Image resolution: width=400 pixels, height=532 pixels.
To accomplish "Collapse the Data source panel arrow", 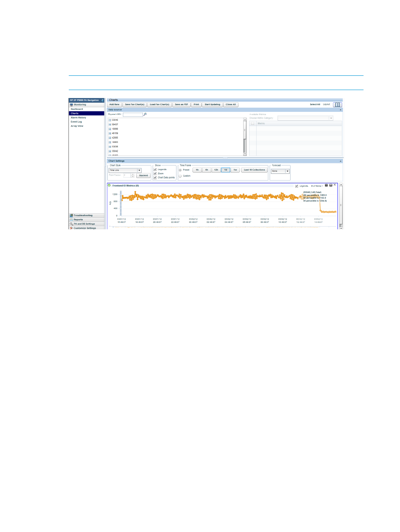I will pos(340,110).
